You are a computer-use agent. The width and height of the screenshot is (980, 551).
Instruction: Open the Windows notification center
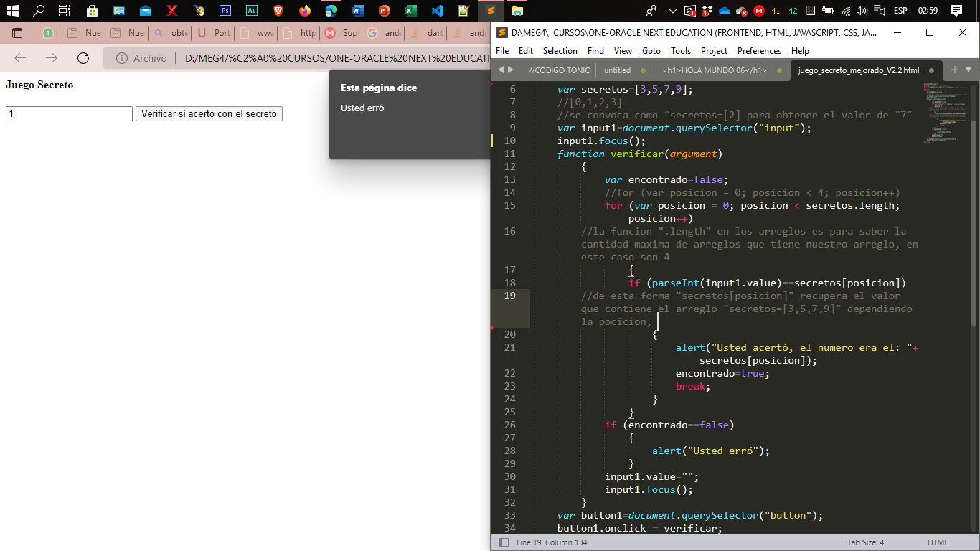(x=956, y=11)
